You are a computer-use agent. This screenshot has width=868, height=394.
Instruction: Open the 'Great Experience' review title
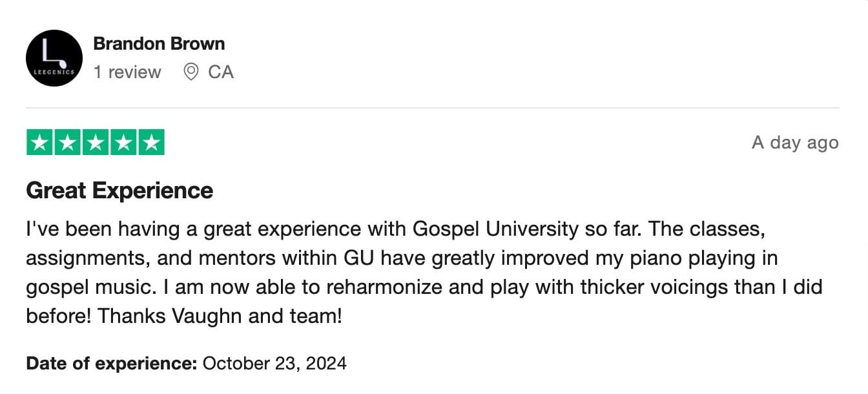[x=119, y=191]
